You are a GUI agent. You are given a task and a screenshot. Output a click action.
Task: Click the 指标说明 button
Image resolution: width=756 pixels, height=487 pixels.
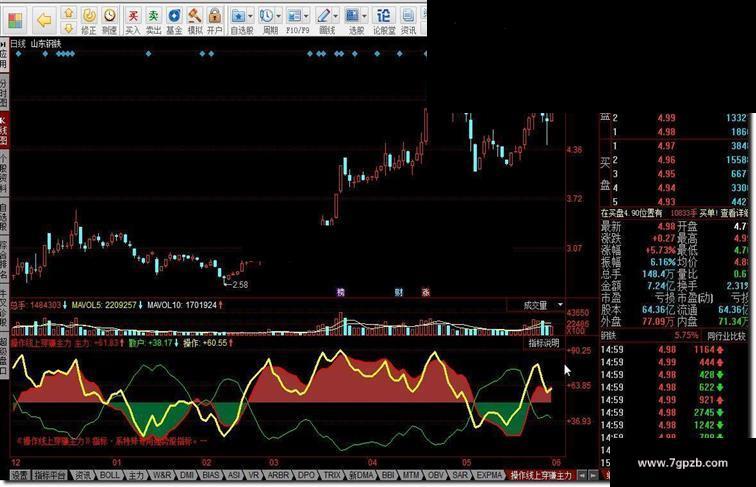543,343
